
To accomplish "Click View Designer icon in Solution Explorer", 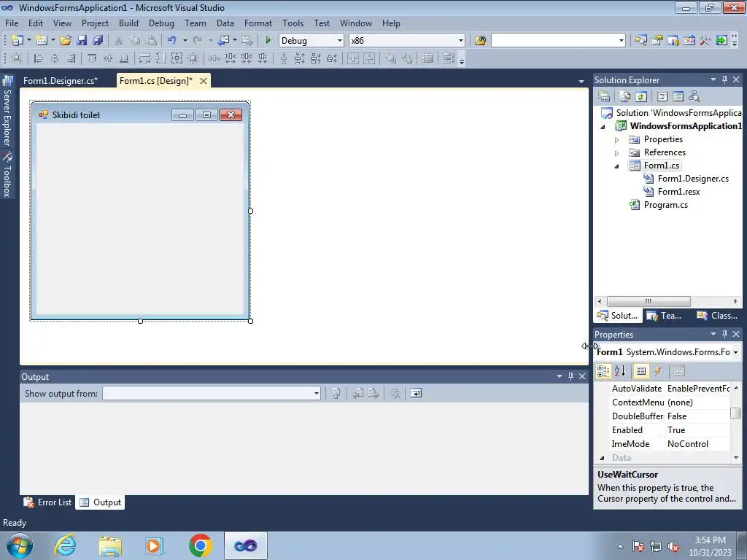I will click(678, 96).
